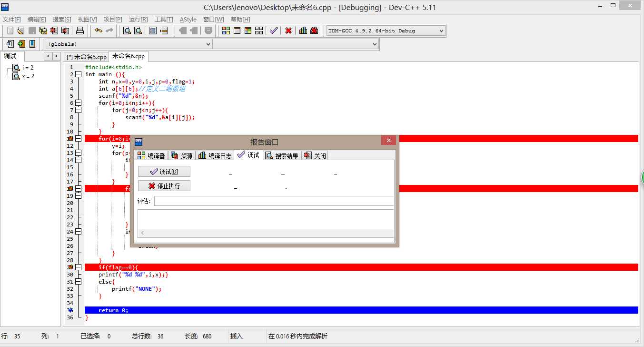Toggle the breakpoint marker on line 18

pyautogui.click(x=70, y=189)
